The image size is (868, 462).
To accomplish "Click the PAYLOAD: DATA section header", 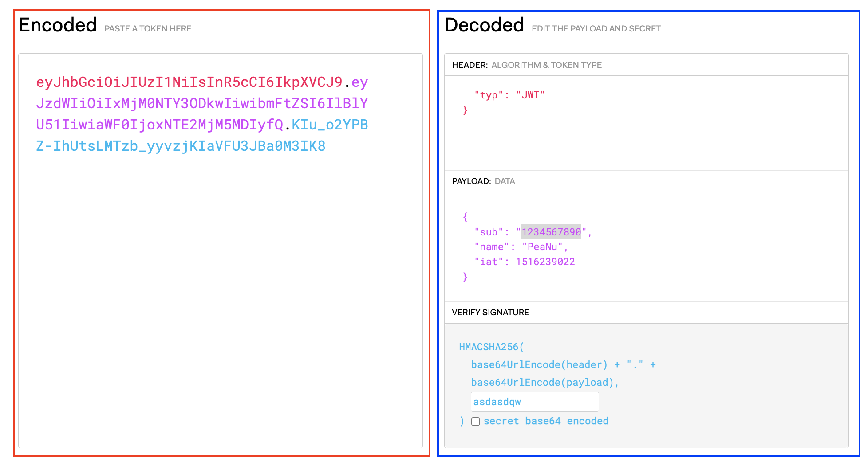I will (483, 181).
